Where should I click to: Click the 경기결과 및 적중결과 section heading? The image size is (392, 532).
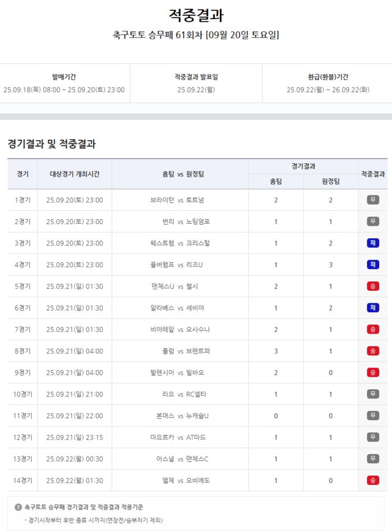tap(52, 144)
